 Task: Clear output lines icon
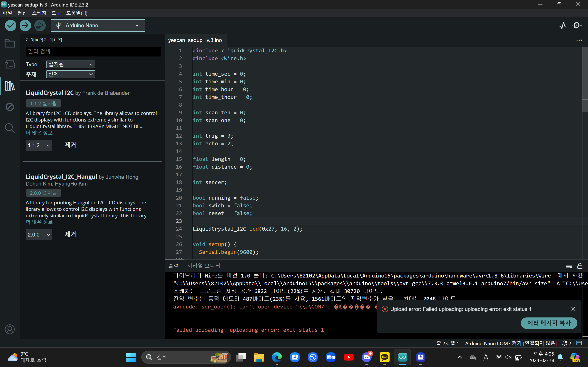click(x=569, y=266)
